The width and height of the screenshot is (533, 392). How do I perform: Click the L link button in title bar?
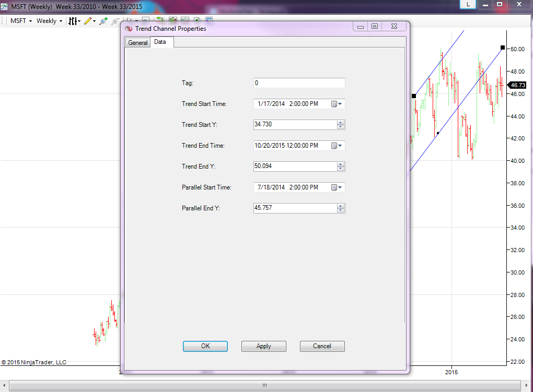(x=468, y=4)
